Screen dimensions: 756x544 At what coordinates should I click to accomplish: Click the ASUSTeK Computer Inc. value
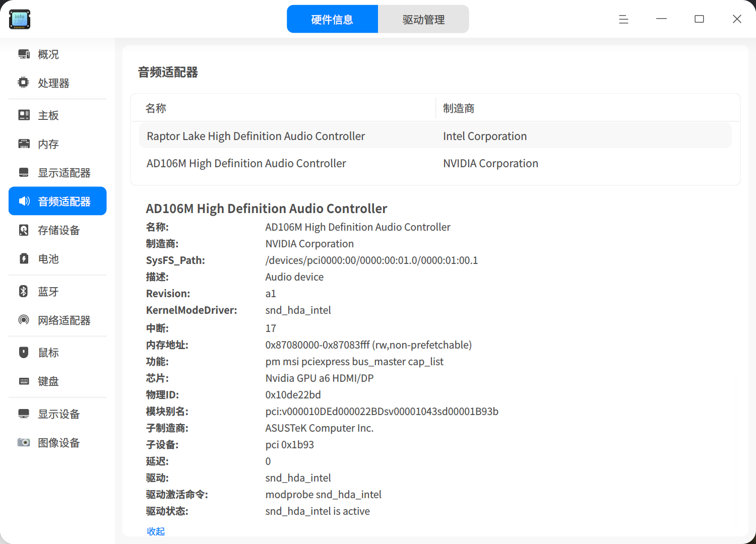coord(320,428)
